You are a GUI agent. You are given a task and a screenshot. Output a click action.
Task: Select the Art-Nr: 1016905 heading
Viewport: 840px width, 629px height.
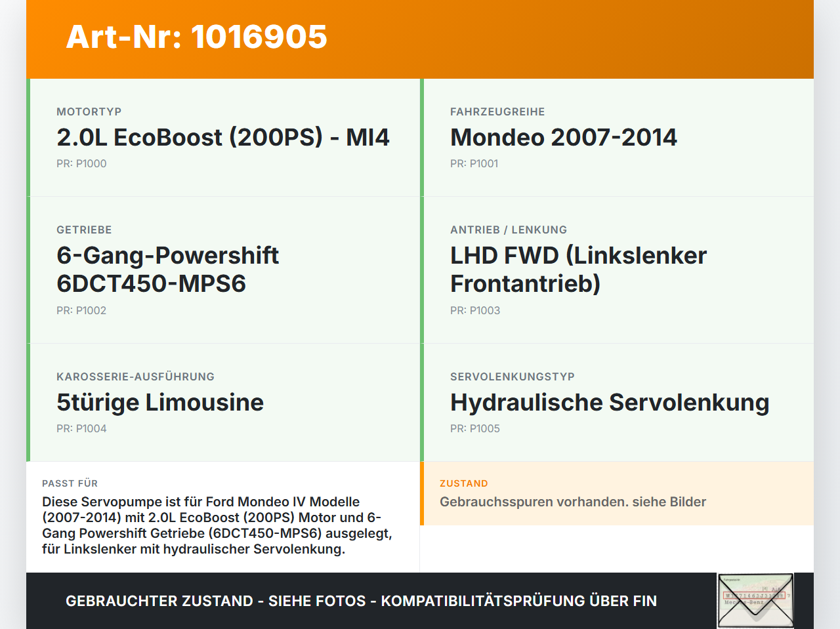coord(197,37)
